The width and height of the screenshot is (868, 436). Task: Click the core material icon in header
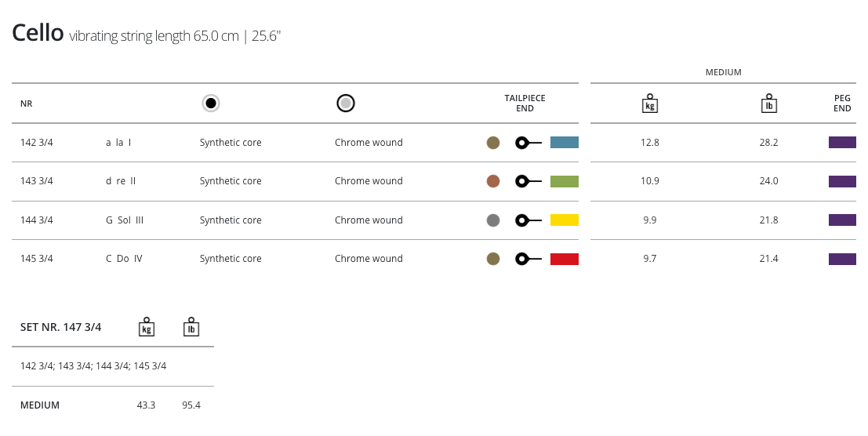tap(210, 104)
